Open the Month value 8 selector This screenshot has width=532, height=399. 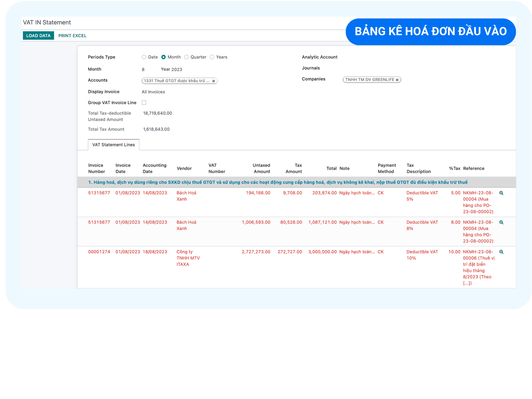[143, 70]
